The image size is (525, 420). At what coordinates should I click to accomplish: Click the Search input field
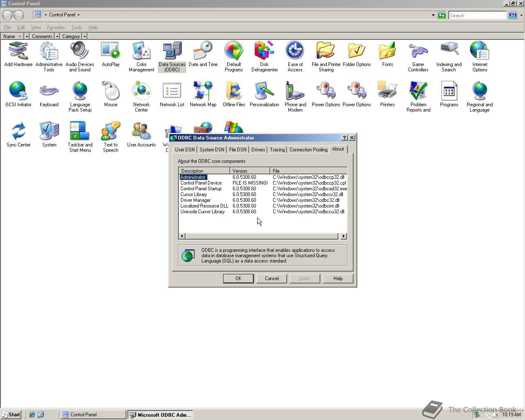tap(477, 15)
